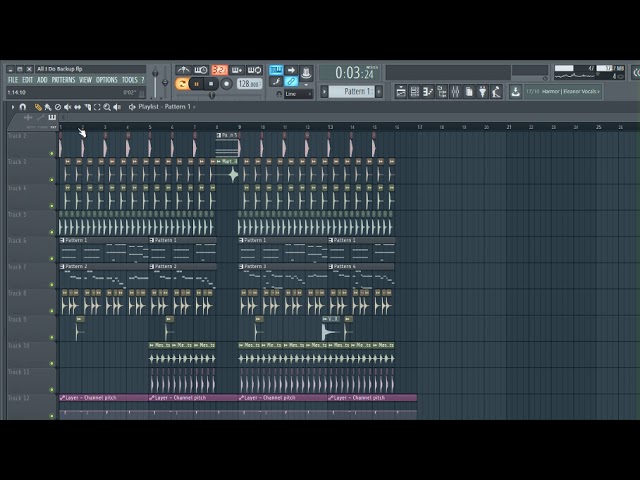Select the playlist Delete tool
The image size is (640, 480).
58,107
